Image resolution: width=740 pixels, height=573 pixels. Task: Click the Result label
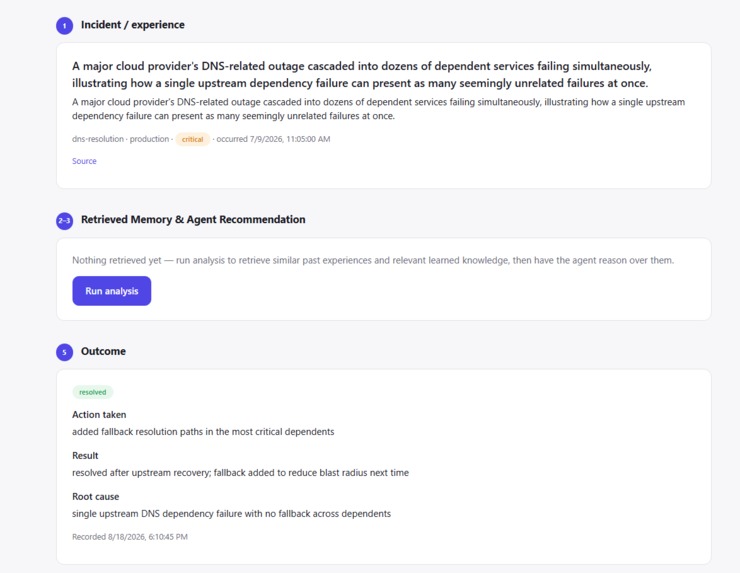pyautogui.click(x=85, y=455)
